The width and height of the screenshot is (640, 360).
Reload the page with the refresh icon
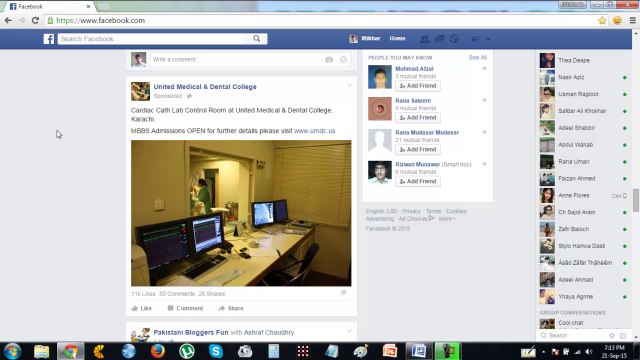coord(35,20)
